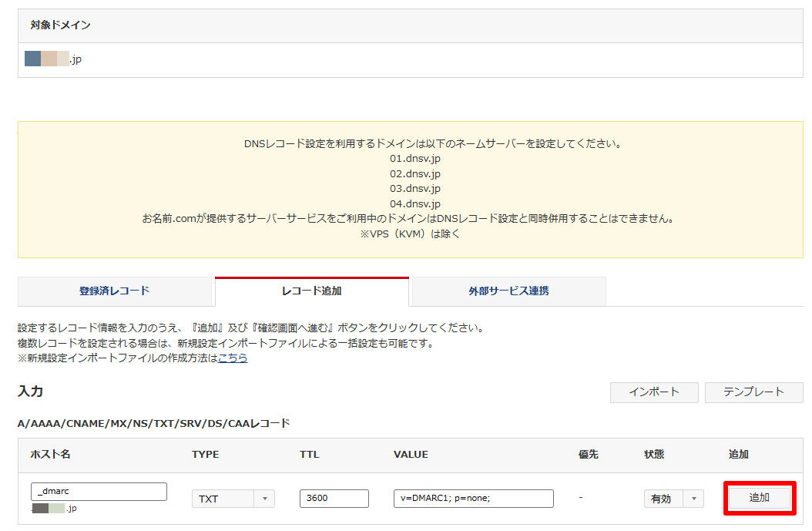Click the 02.dnsv.jp nameserver text
Image resolution: width=812 pixels, height=531 pixels.
click(x=415, y=173)
